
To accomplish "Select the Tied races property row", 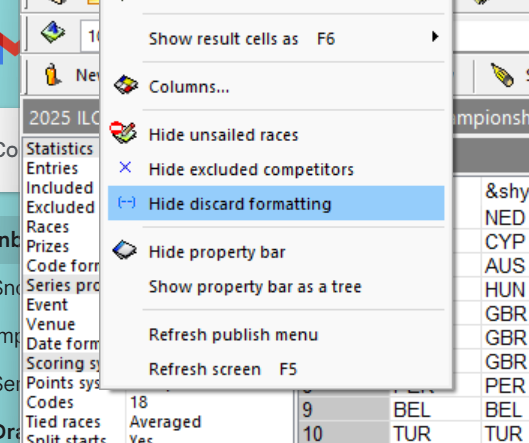I will 158,422.
